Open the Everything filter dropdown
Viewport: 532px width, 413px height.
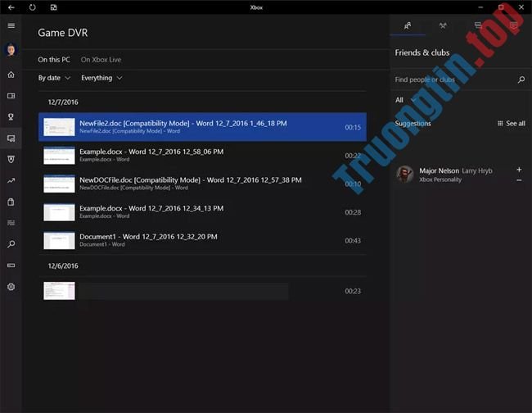(x=101, y=78)
